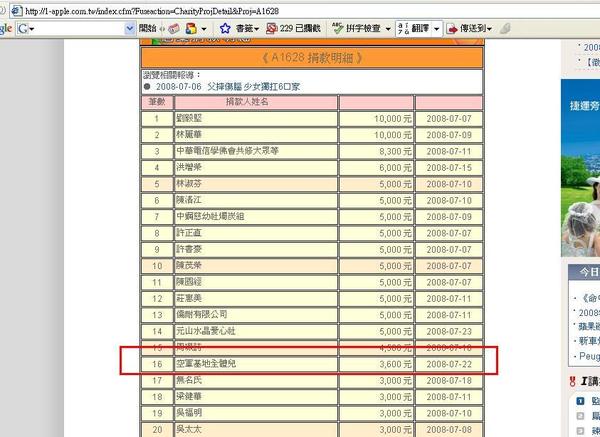The image size is (600, 437).
Task: Click the 今日 sidebar panel header
Action: coord(584,272)
